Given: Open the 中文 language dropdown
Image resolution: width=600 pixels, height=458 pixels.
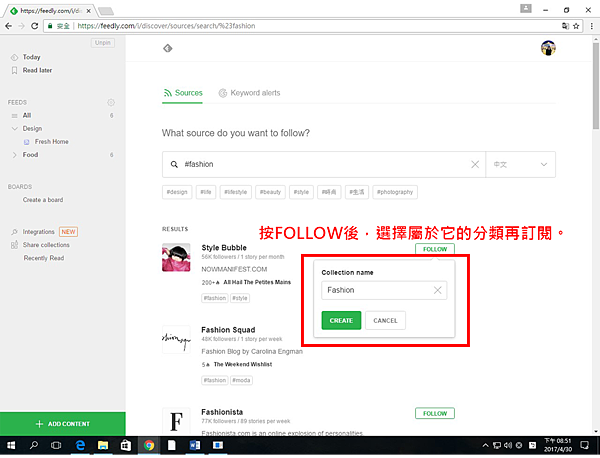Looking at the screenshot, I should point(520,165).
